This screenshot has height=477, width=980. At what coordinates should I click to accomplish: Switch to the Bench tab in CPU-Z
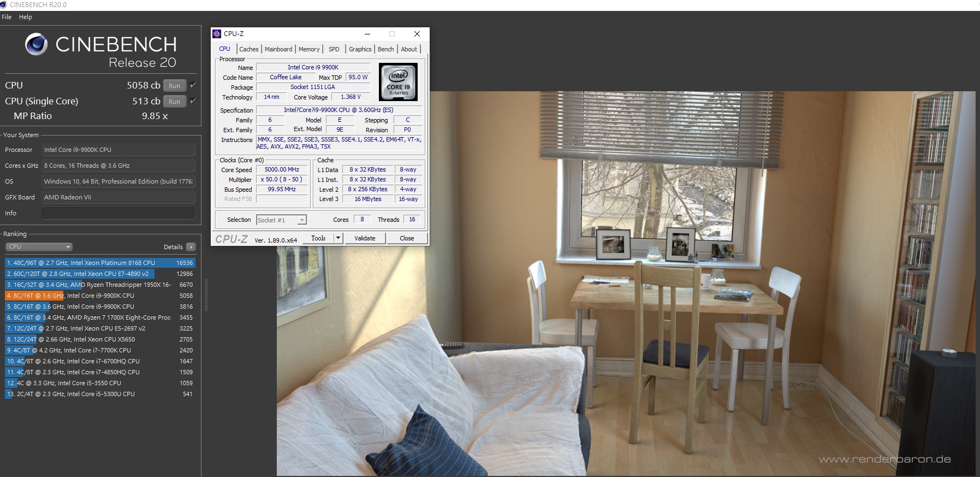pyautogui.click(x=386, y=49)
